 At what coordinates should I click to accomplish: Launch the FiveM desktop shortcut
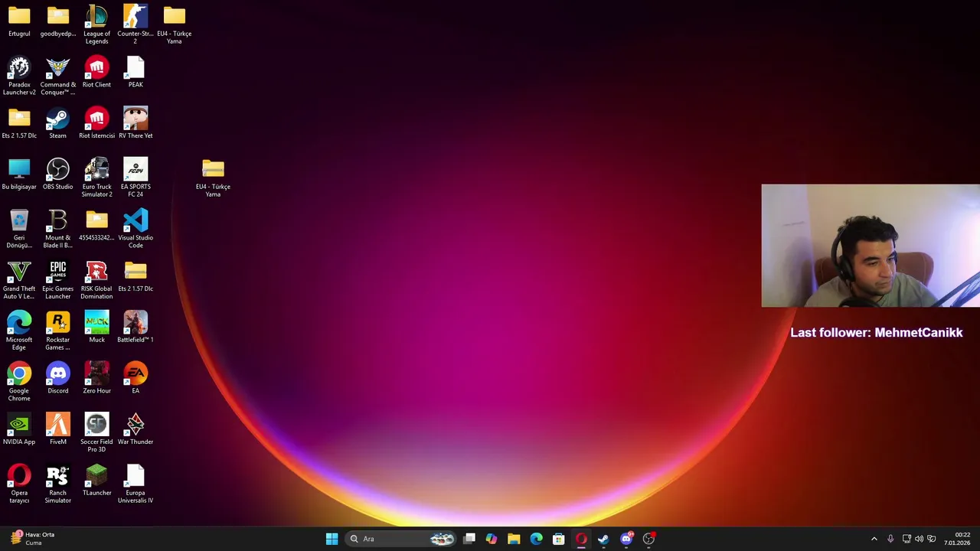tap(58, 429)
